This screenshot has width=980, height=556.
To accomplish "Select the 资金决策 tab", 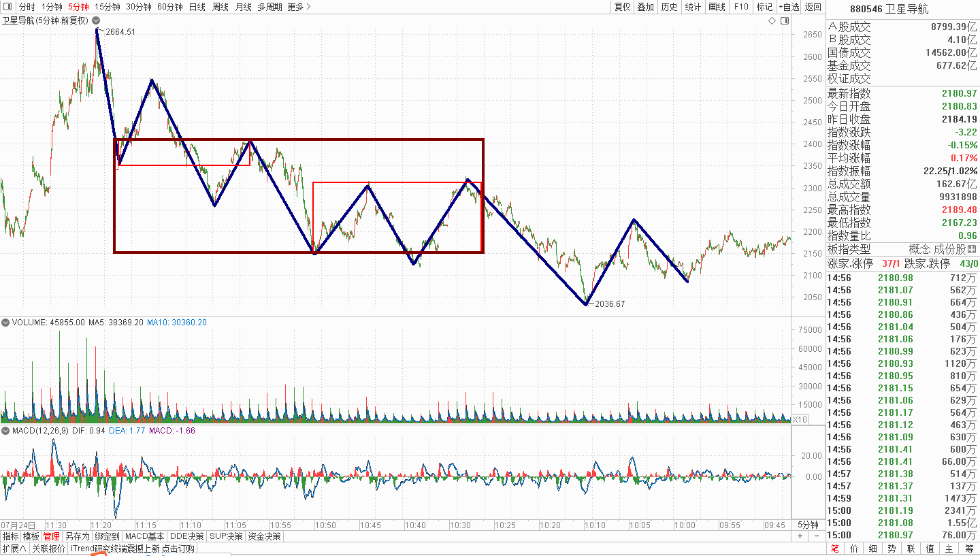I will [263, 536].
